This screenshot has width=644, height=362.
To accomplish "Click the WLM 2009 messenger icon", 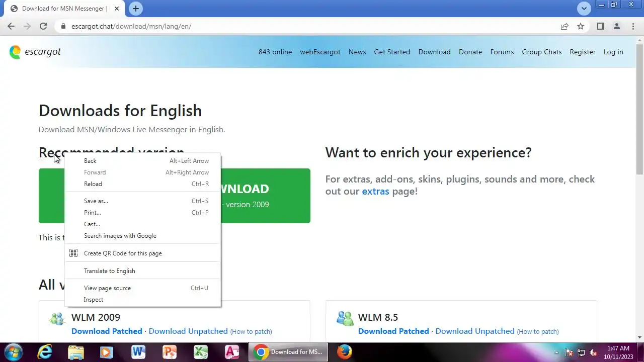I will click(x=57, y=319).
